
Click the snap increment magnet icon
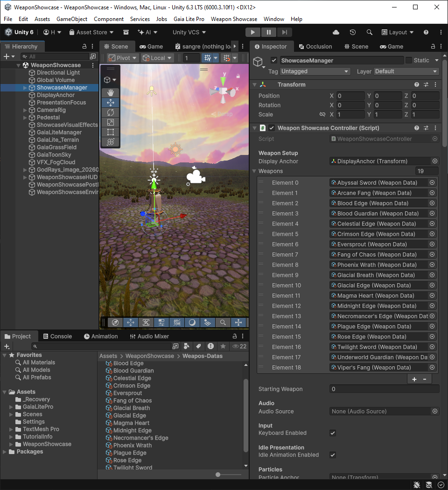[226, 58]
